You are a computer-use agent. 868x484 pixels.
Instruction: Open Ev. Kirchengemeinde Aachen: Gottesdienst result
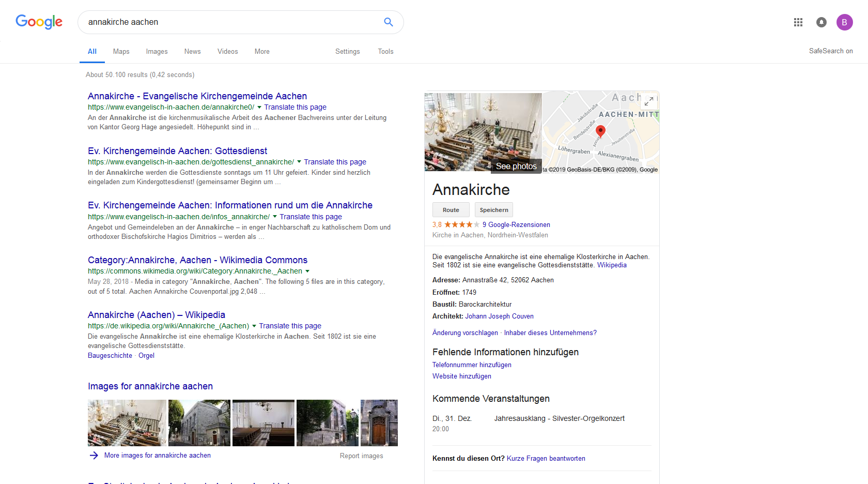[177, 151]
